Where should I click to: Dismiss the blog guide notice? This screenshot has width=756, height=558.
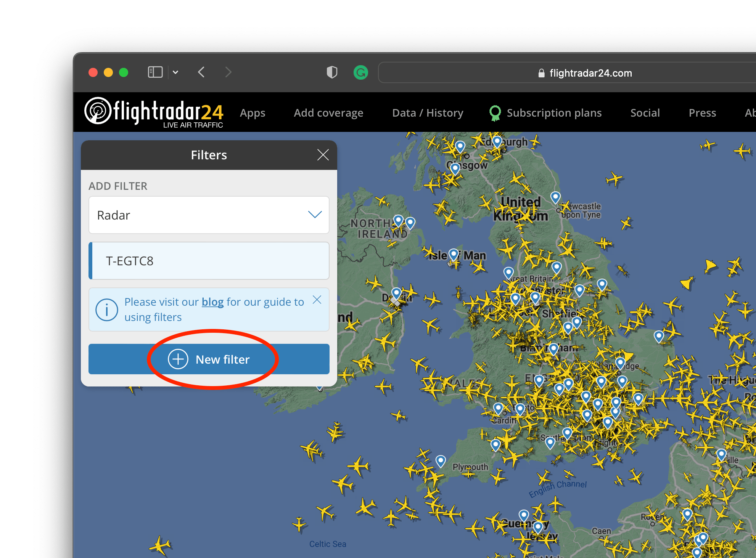point(317,300)
